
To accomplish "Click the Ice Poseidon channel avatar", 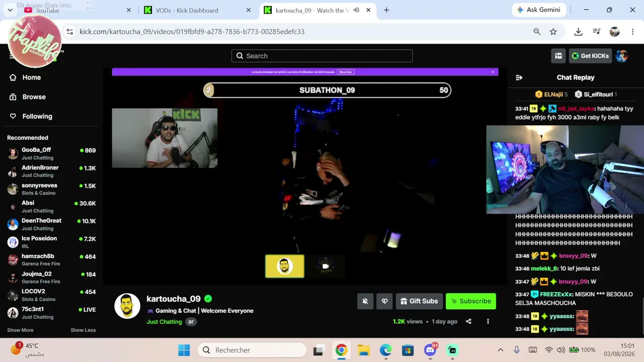I will [13, 242].
